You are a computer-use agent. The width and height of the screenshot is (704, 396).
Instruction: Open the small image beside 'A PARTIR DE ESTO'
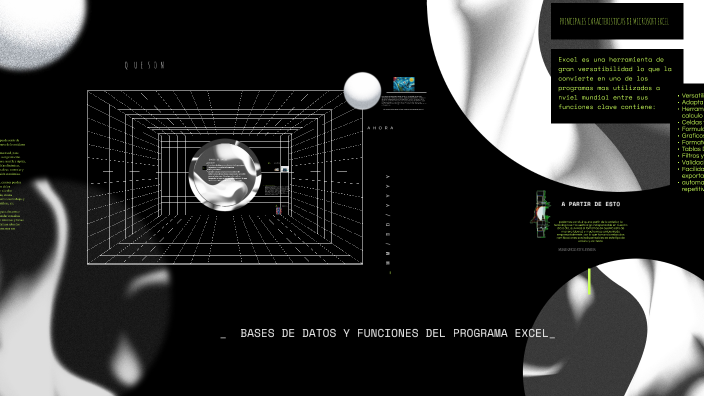point(541,215)
